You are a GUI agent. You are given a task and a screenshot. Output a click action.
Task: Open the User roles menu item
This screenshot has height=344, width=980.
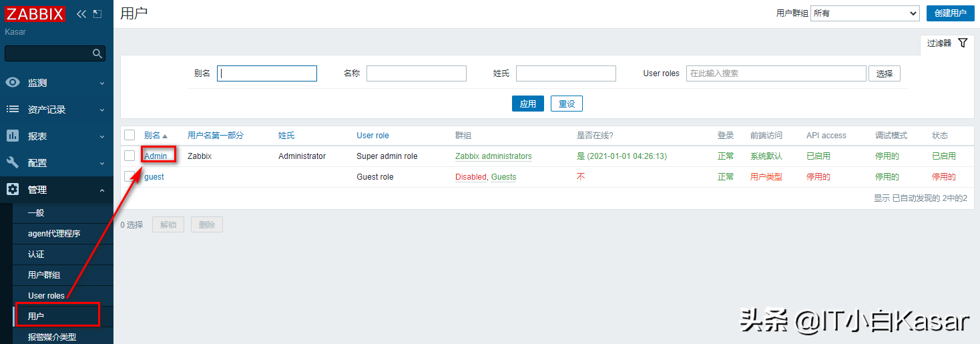(x=46, y=295)
